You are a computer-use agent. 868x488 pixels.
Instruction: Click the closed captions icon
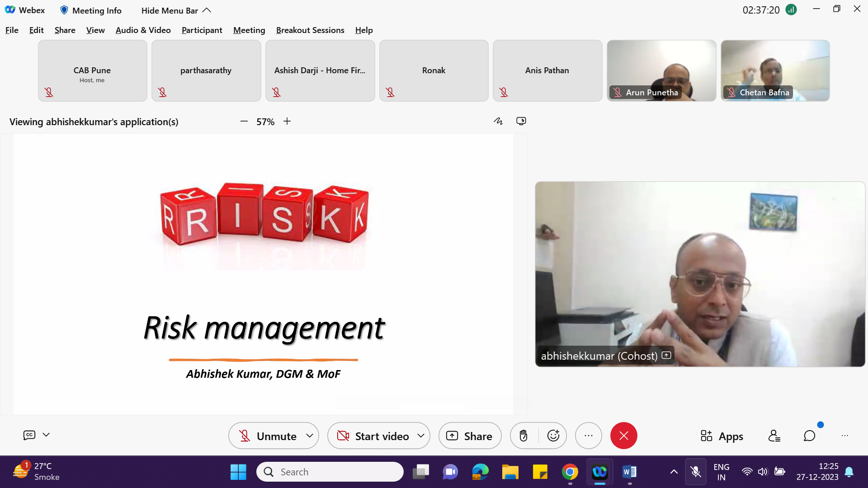point(29,435)
